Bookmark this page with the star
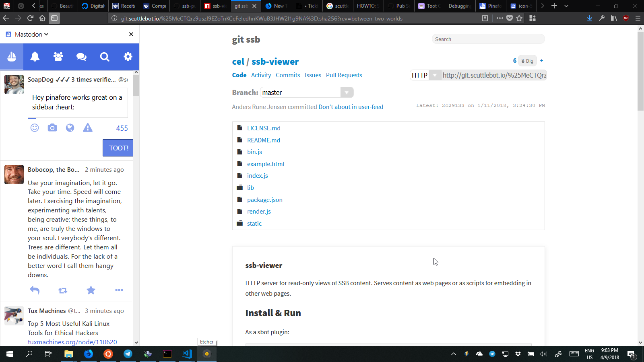The image size is (644, 362). tap(519, 18)
